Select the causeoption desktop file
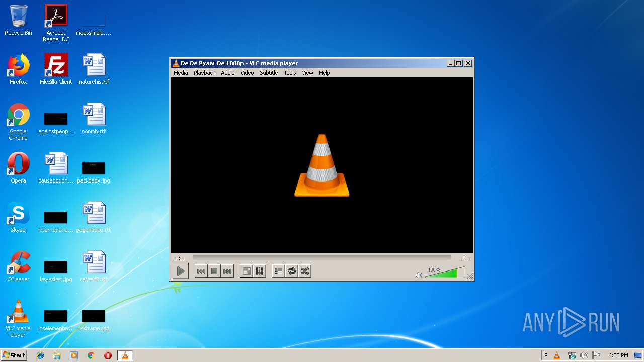The height and width of the screenshot is (362, 644). coord(56,168)
